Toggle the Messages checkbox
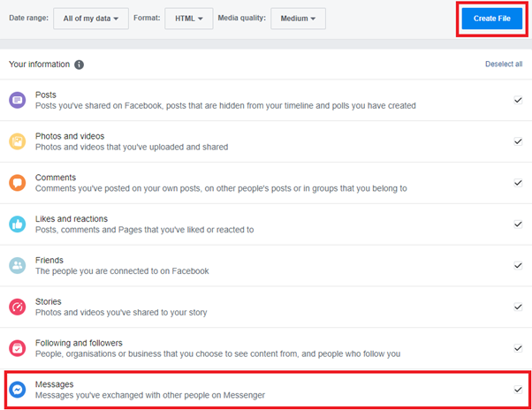 coord(518,390)
